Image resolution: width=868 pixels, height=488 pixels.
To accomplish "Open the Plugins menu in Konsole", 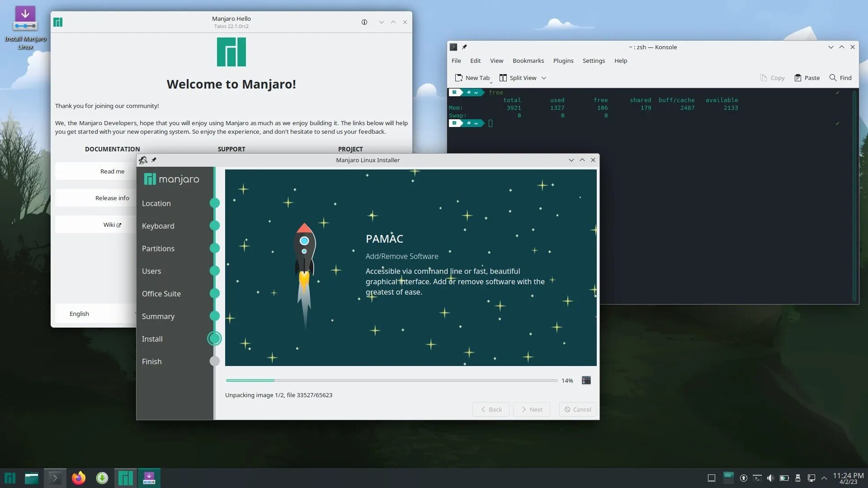I will 563,61.
